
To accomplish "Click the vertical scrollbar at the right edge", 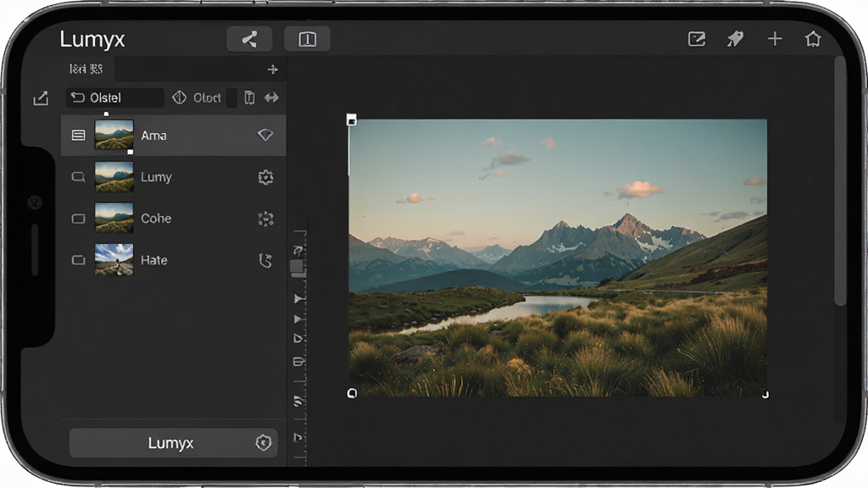I will coord(840,180).
